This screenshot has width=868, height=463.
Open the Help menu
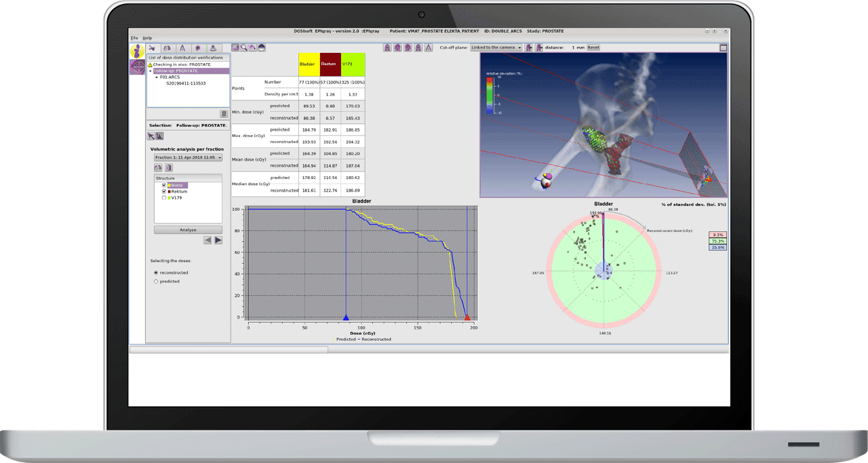pyautogui.click(x=147, y=38)
